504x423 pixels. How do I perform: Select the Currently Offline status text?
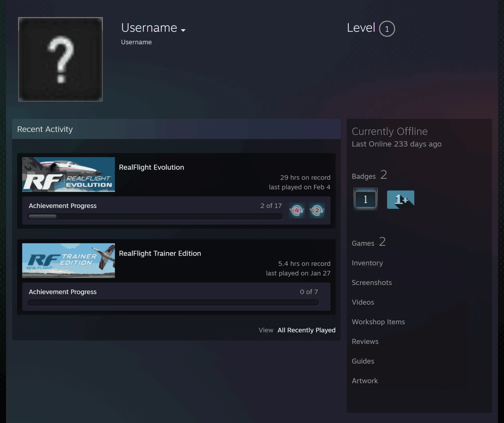(390, 131)
